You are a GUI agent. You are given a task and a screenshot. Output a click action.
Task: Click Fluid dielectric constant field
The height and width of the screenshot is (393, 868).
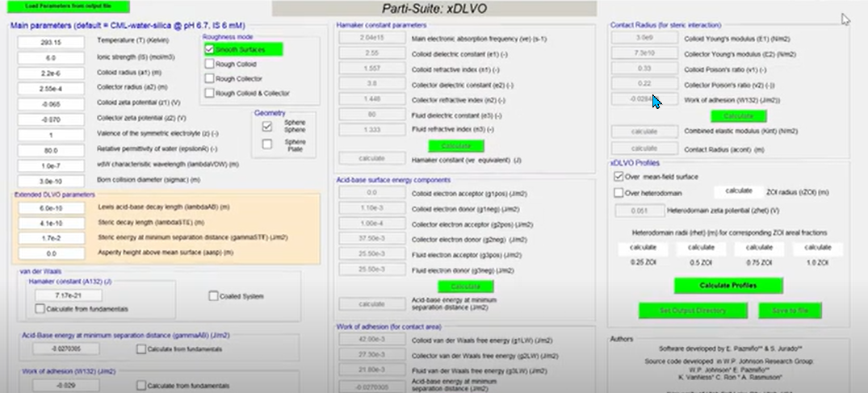point(372,115)
